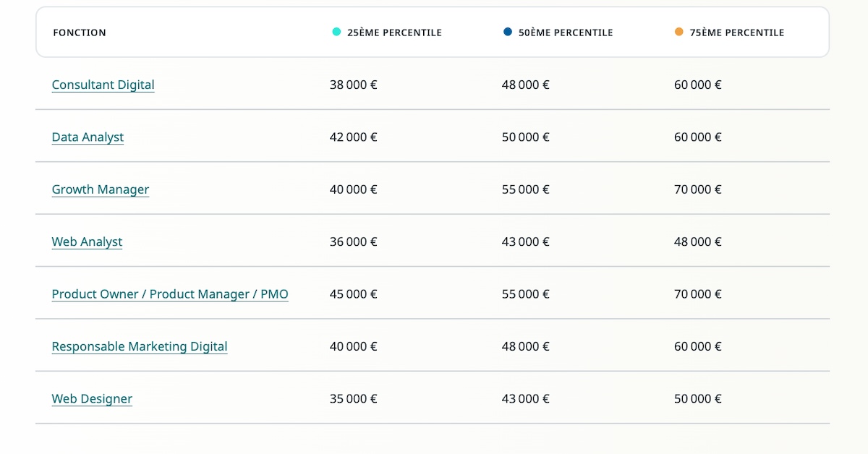The image size is (868, 454).
Task: Go to the Growth Manager page
Action: (100, 189)
